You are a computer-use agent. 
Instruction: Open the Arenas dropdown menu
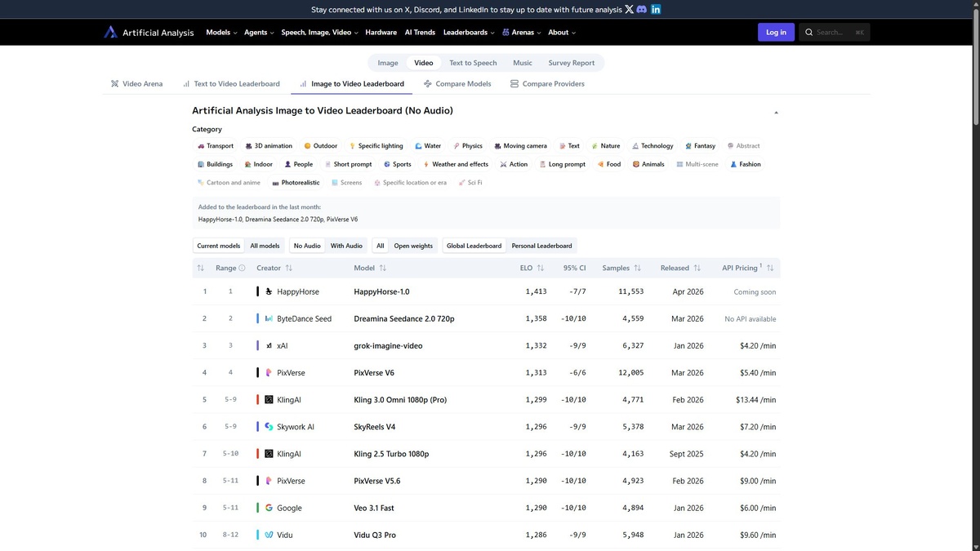(x=522, y=33)
